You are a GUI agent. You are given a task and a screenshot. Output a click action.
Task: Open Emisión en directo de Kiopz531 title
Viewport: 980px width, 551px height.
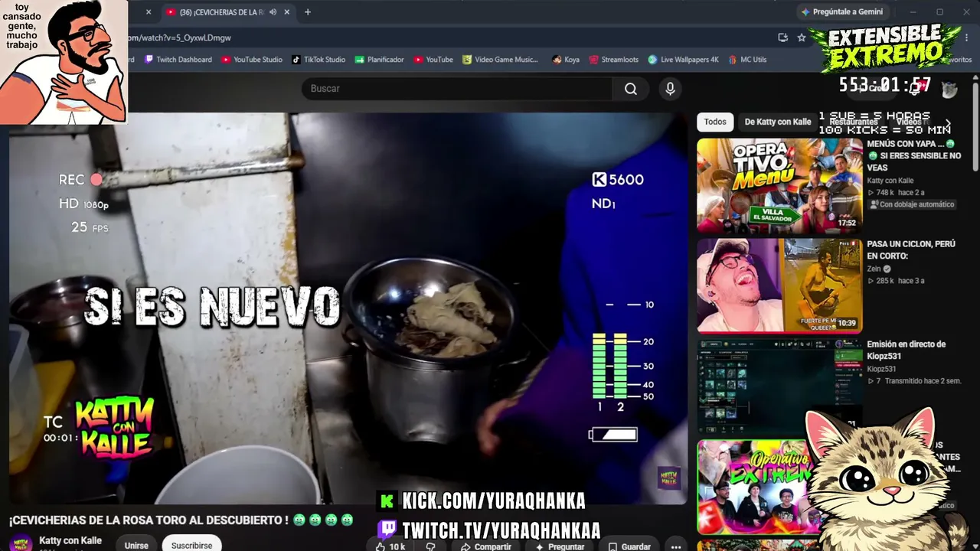[906, 350]
